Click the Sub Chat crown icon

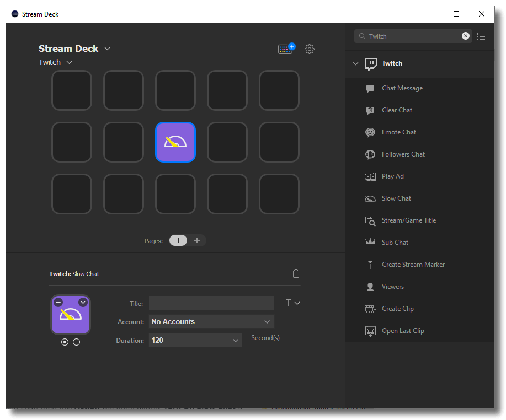point(370,243)
